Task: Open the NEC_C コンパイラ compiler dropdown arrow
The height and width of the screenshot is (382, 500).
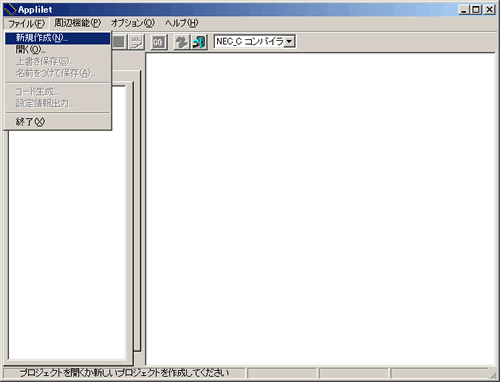Action: pyautogui.click(x=290, y=42)
